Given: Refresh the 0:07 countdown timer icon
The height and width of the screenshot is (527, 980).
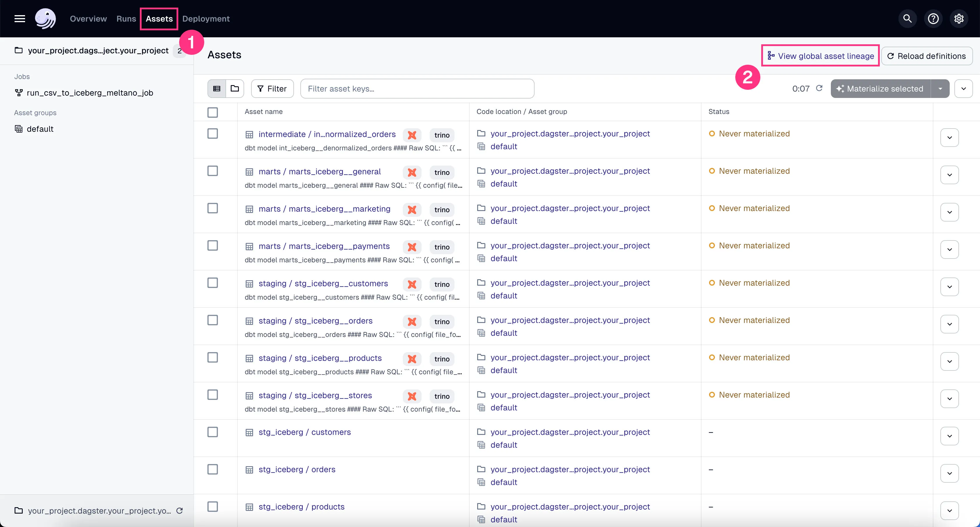Looking at the screenshot, I should (x=819, y=88).
